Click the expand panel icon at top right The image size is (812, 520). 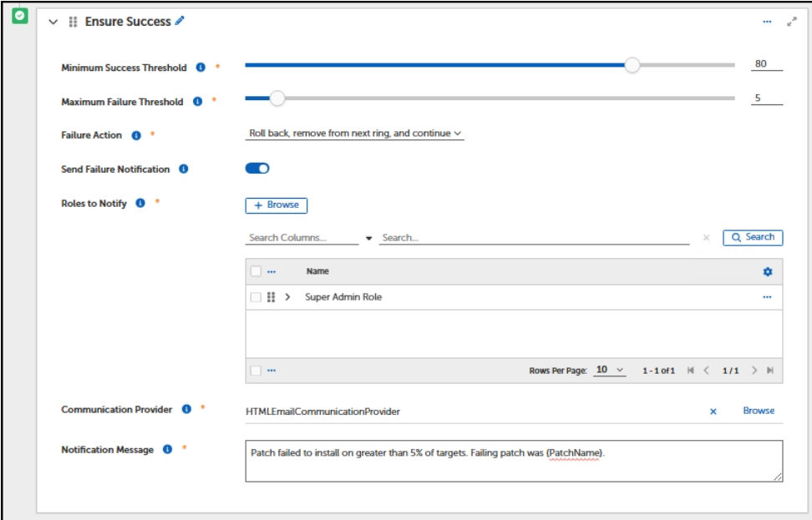click(x=792, y=23)
